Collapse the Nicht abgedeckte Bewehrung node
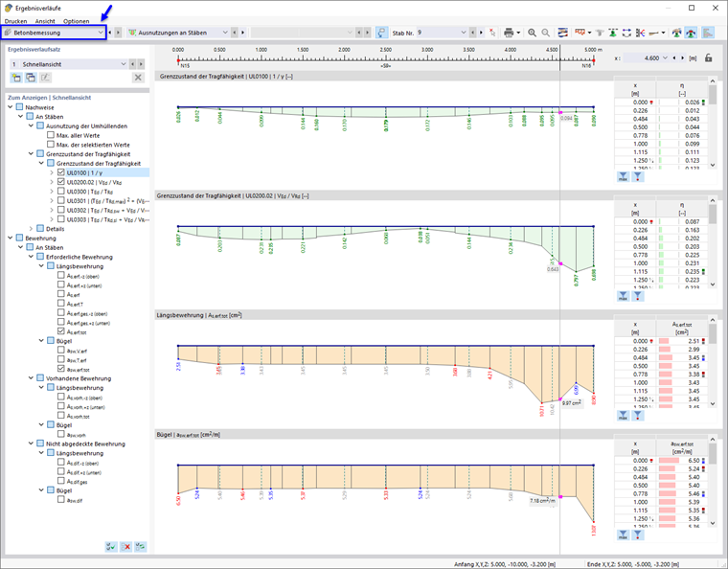 tap(31, 444)
